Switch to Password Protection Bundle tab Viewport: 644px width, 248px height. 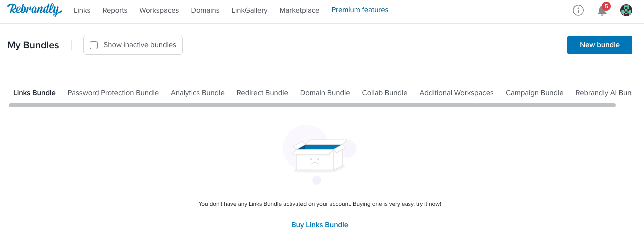click(113, 93)
